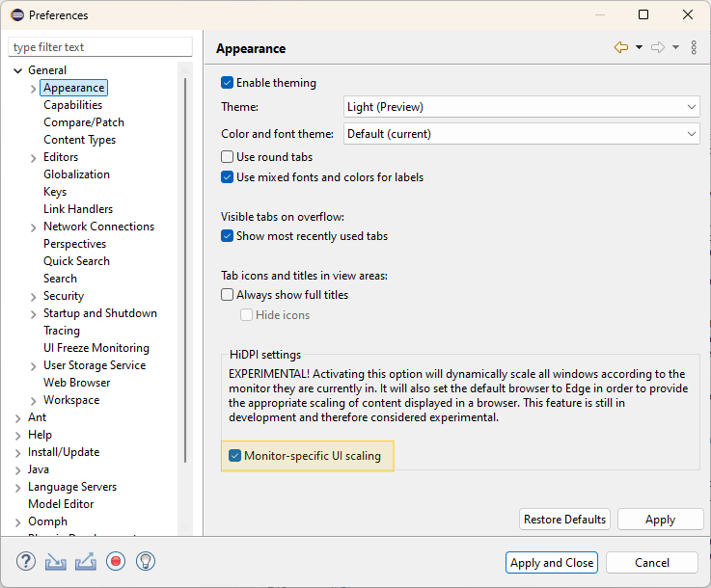Expand the User Storage Service node

coord(33,366)
